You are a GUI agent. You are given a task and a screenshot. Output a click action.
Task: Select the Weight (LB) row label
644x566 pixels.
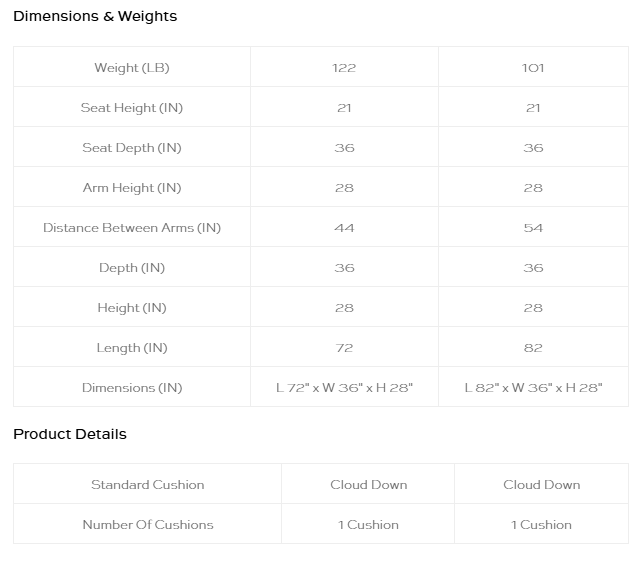point(132,68)
